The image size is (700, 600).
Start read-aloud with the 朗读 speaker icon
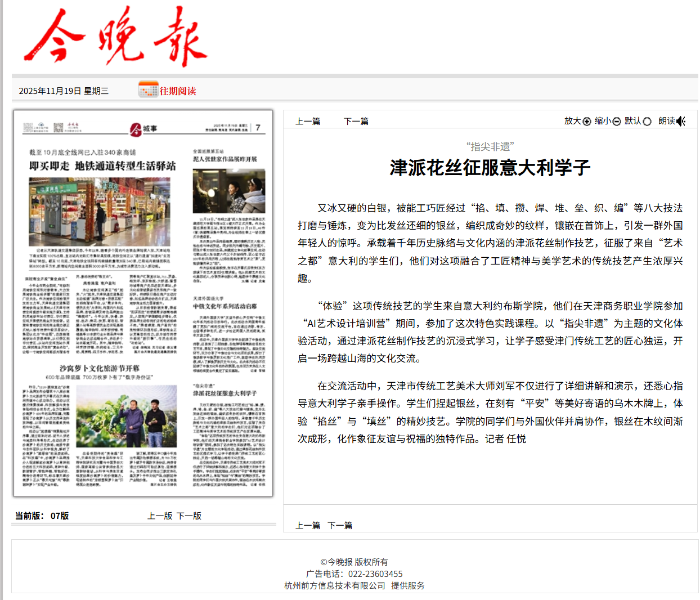coord(681,122)
